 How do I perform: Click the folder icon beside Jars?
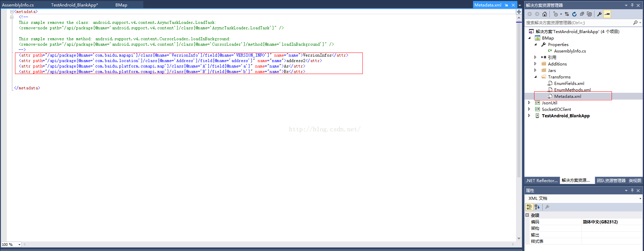coord(544,70)
